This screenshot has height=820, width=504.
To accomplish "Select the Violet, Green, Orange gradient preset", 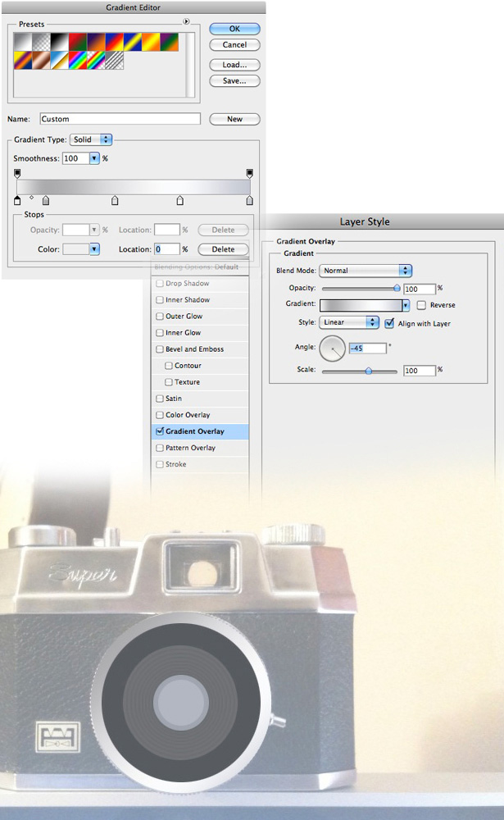I will click(170, 42).
